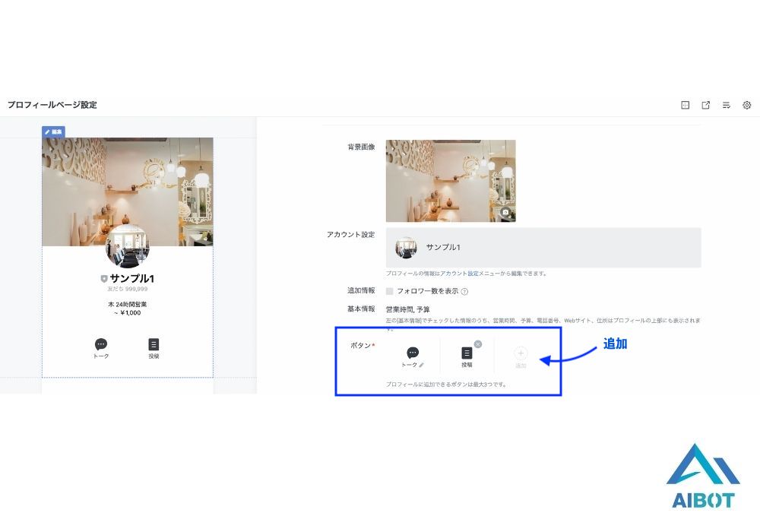Click the サンプル1 account settings box
This screenshot has width=760, height=532.
point(543,247)
